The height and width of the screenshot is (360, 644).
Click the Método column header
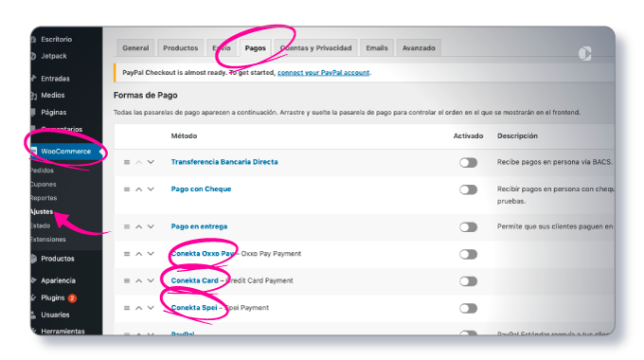coord(184,136)
